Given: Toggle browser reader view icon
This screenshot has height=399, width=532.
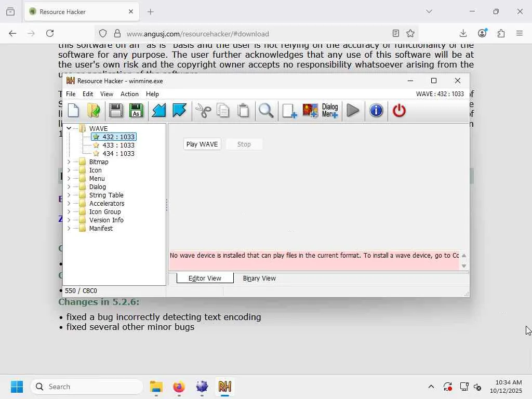Looking at the screenshot, I should click(x=395, y=33).
